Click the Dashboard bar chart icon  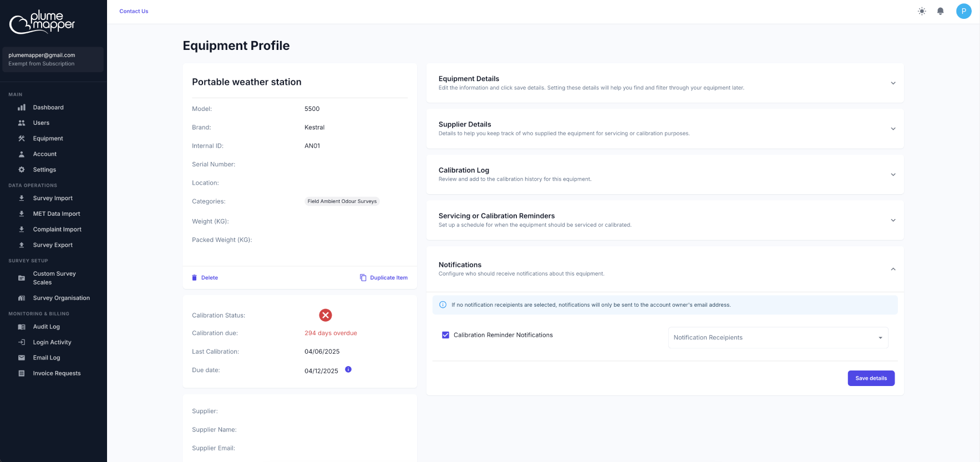pos(22,108)
